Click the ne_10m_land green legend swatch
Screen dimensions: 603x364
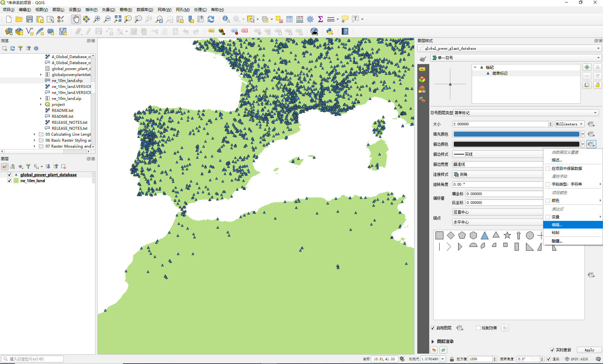(x=16, y=181)
